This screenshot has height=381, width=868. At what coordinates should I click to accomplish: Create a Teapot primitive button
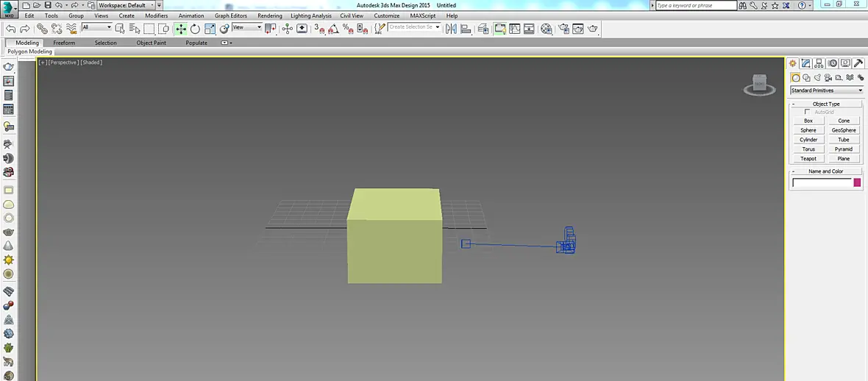[808, 158]
